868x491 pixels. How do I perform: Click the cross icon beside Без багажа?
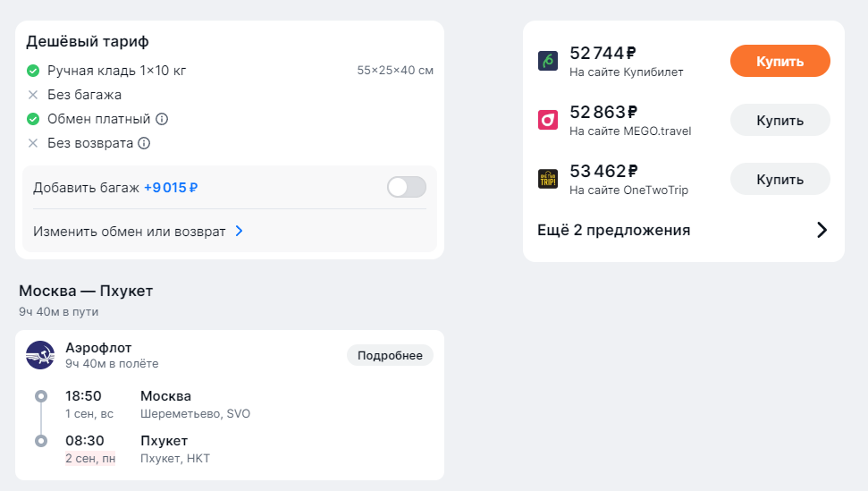(x=33, y=95)
